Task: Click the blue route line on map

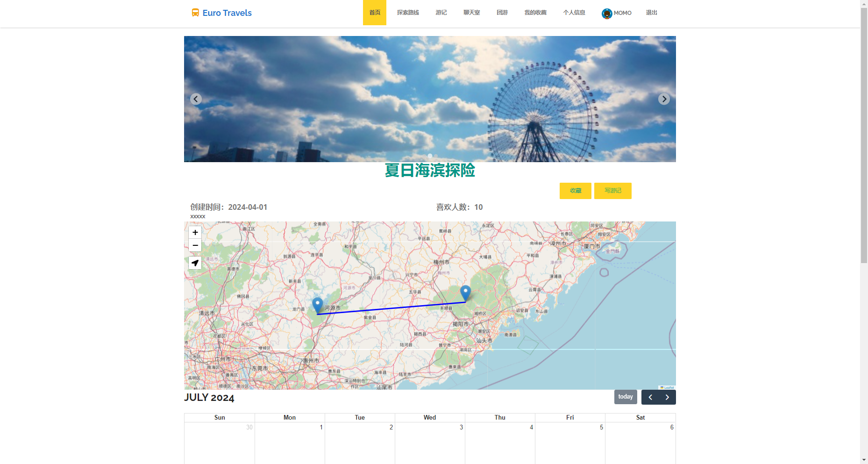Action: pyautogui.click(x=391, y=308)
